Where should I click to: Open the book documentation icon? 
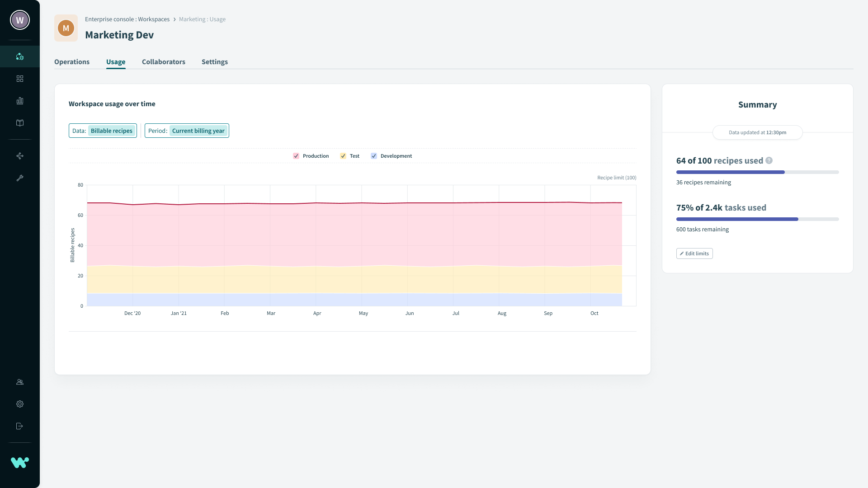[x=20, y=123]
